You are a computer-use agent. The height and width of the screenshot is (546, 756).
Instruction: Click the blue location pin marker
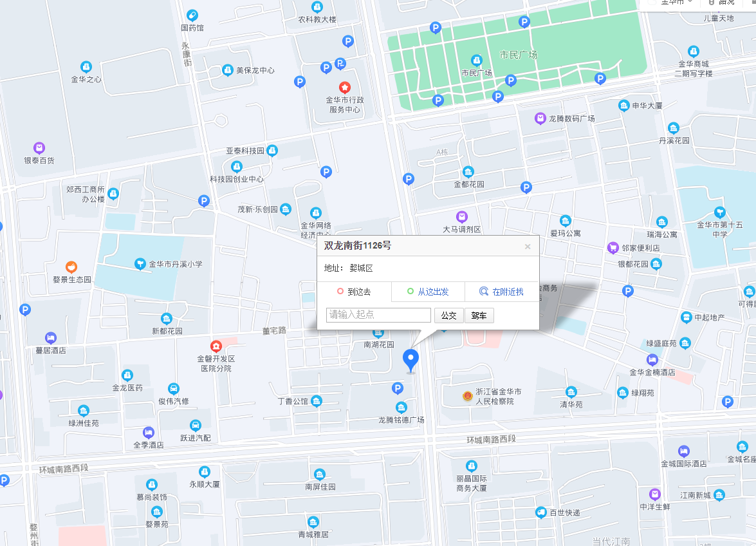410,359
